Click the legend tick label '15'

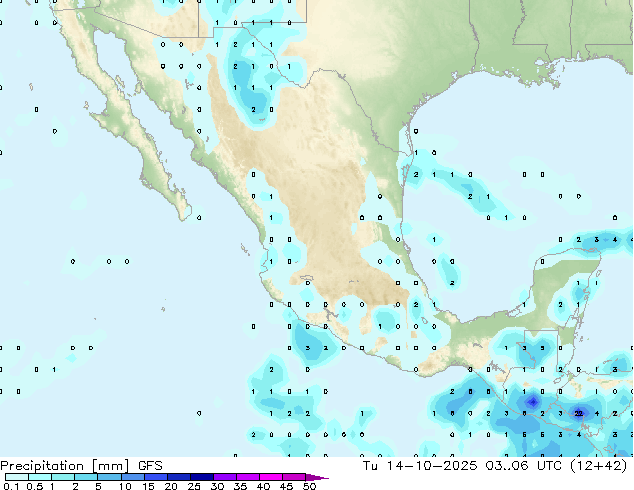pos(148,486)
